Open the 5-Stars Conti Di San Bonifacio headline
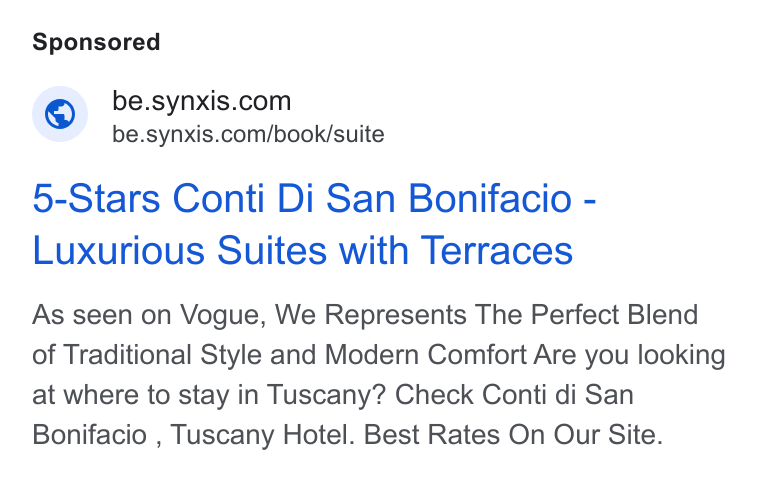The height and width of the screenshot is (478, 760). point(314,198)
